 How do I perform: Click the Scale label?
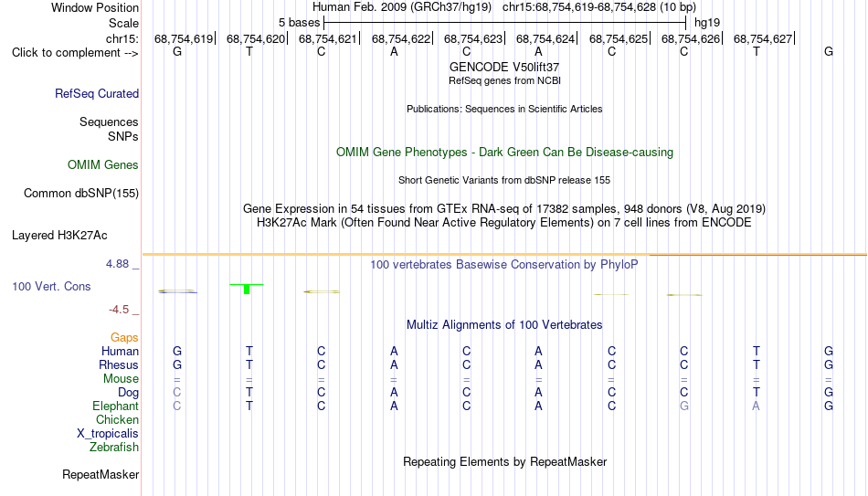click(x=124, y=23)
